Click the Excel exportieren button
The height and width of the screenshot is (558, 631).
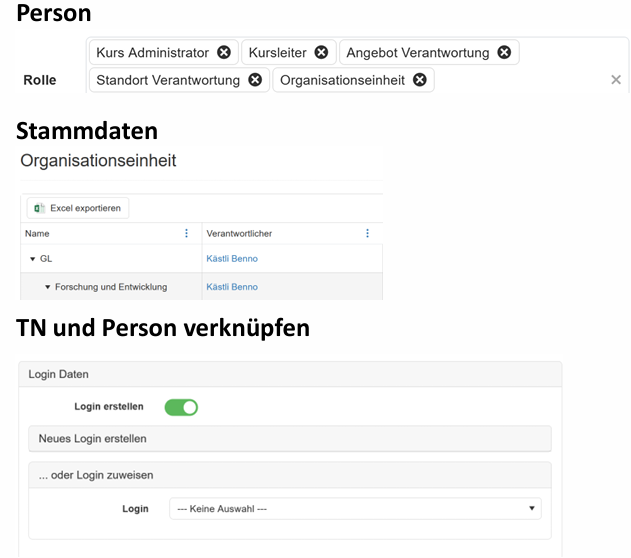78,208
